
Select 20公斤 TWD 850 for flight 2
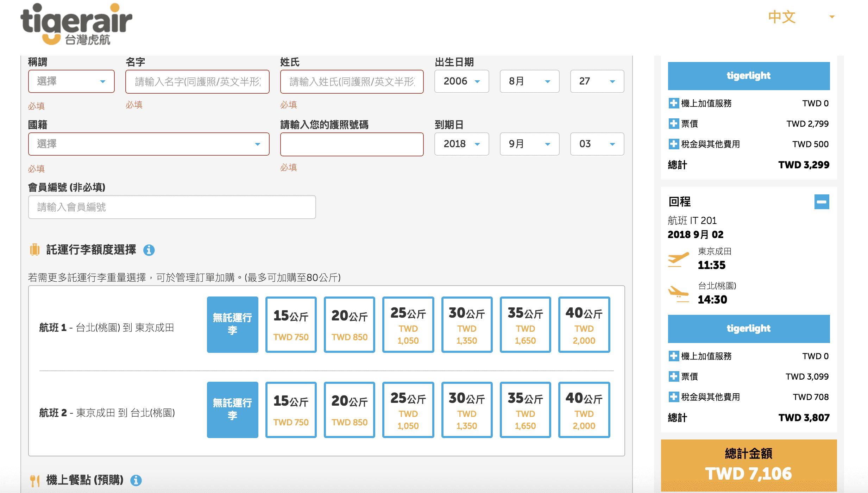click(x=349, y=410)
